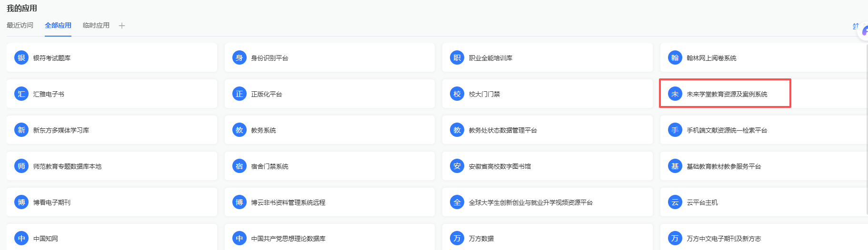Open 未来学堂教育资源及案例系统 link
868x250 pixels.
(x=727, y=94)
